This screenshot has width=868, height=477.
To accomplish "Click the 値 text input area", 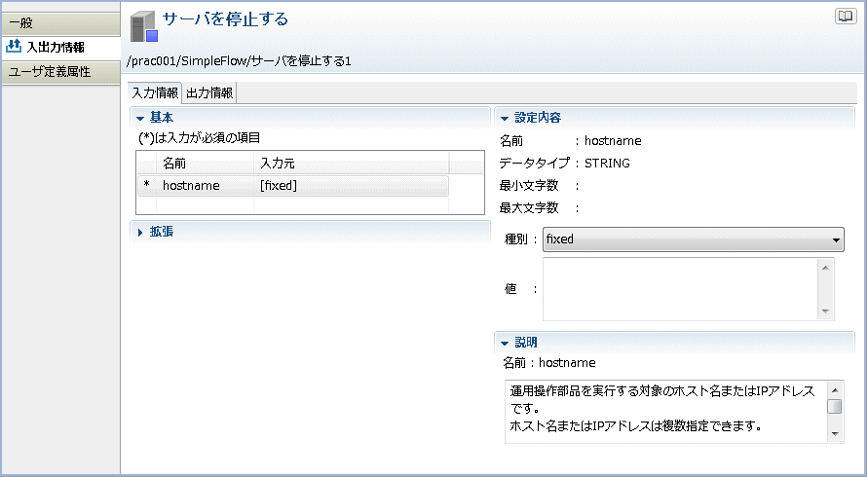I will click(680, 289).
